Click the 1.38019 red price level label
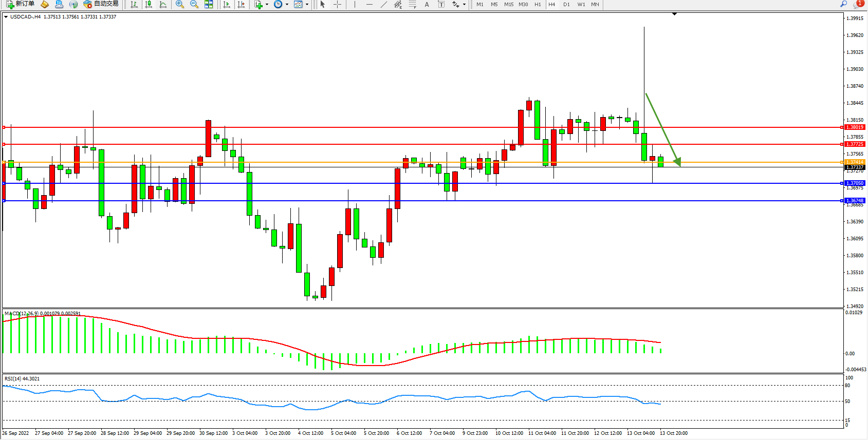 point(855,127)
